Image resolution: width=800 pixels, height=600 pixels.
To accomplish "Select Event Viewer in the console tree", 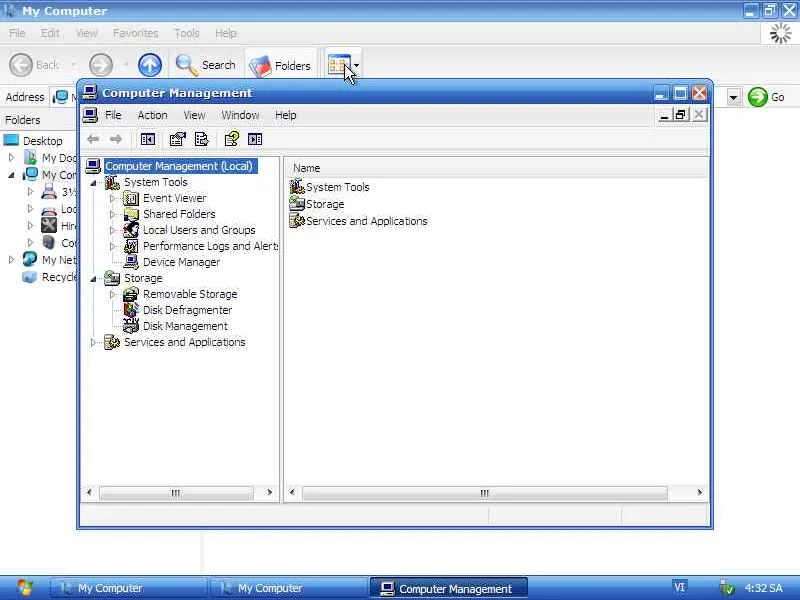I will [174, 198].
